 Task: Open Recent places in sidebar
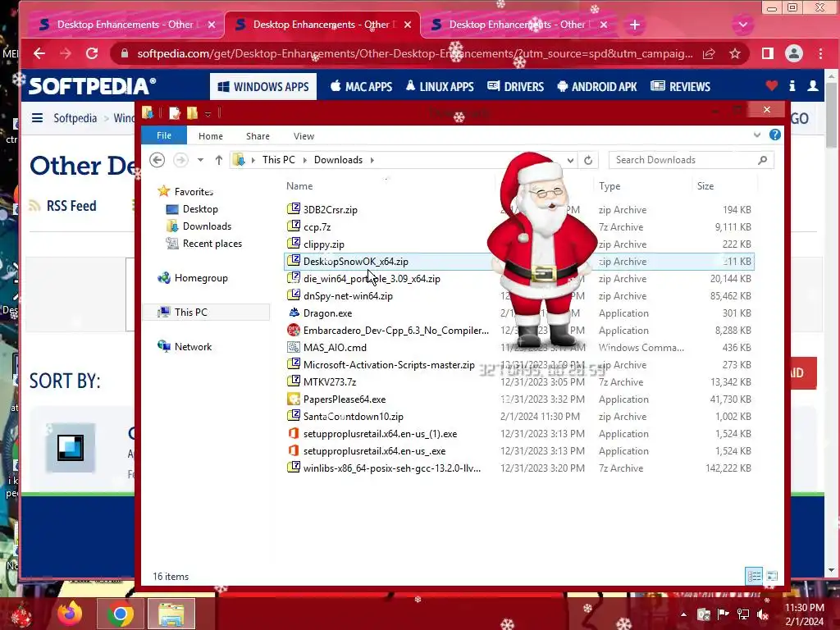tap(212, 243)
